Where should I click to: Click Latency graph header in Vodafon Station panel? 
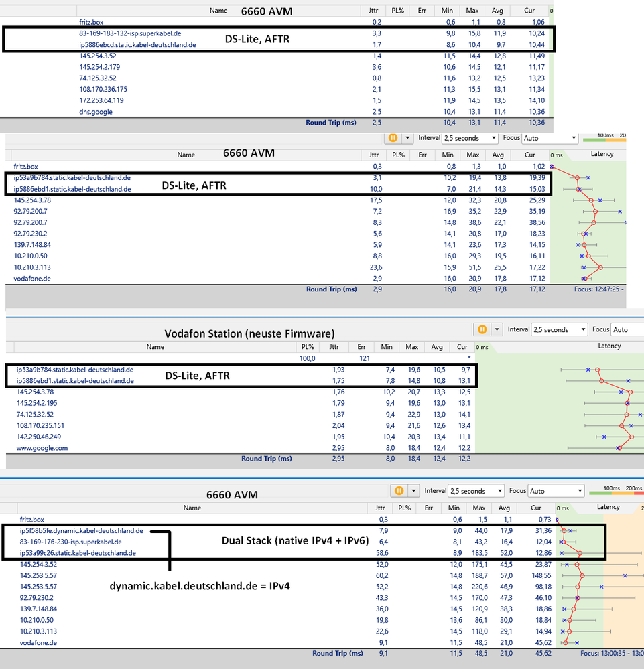click(609, 346)
